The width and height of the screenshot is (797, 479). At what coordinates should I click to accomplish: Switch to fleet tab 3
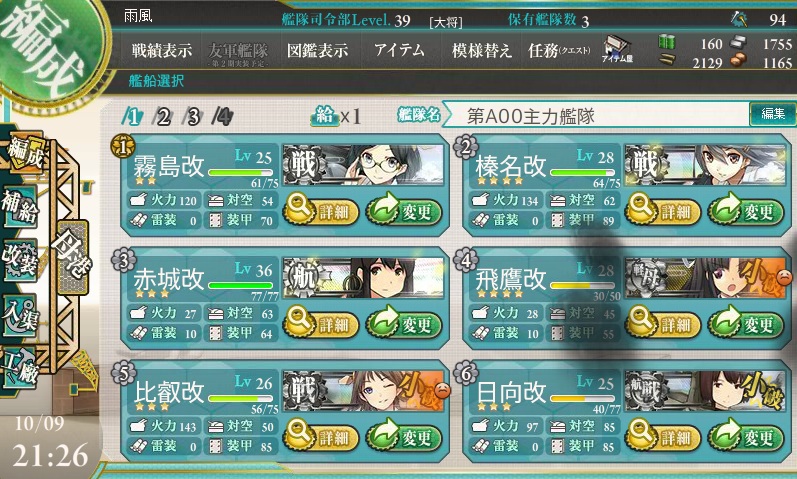193,117
